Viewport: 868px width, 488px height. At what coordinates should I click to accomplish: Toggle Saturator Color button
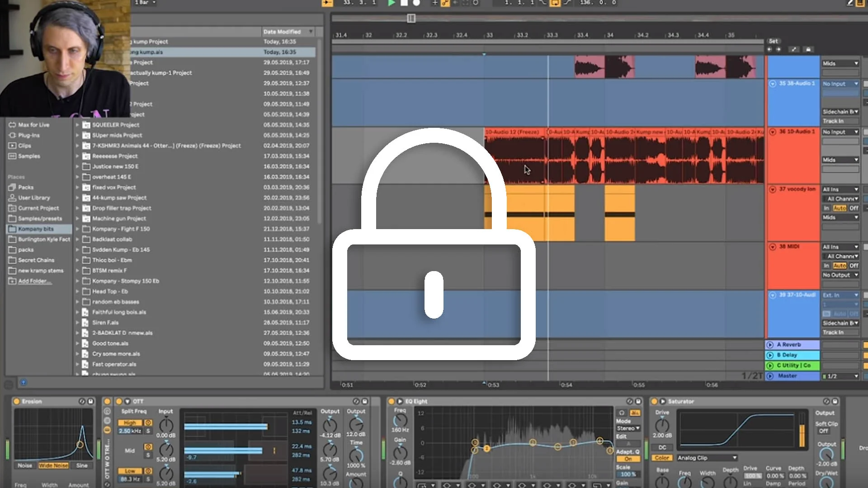coord(662,458)
